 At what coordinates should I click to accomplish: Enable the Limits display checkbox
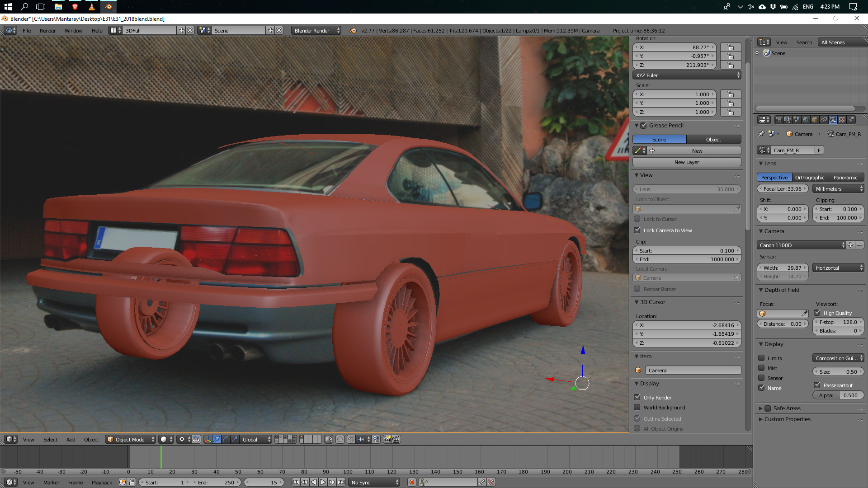(x=762, y=358)
